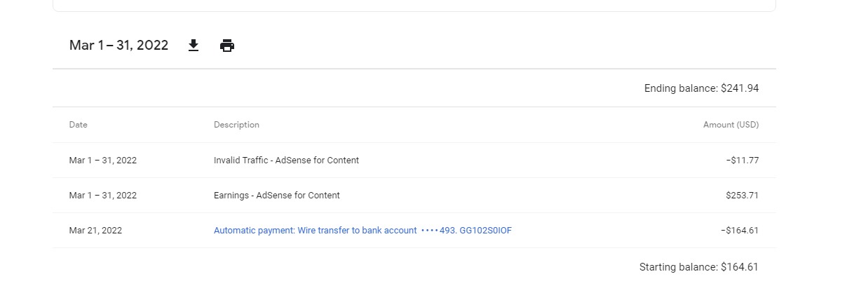Select the Invalid Traffic - AdSense for Content entry

286,161
